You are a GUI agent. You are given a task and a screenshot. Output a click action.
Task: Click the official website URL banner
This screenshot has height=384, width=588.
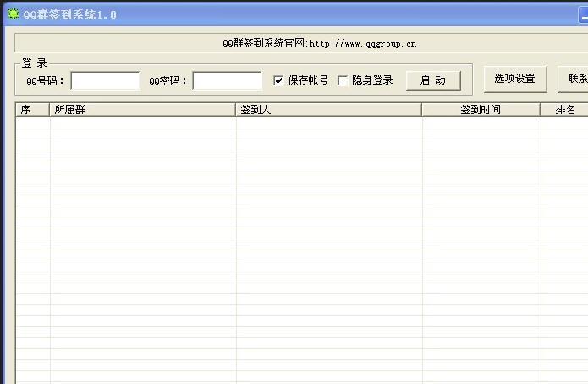pos(320,43)
